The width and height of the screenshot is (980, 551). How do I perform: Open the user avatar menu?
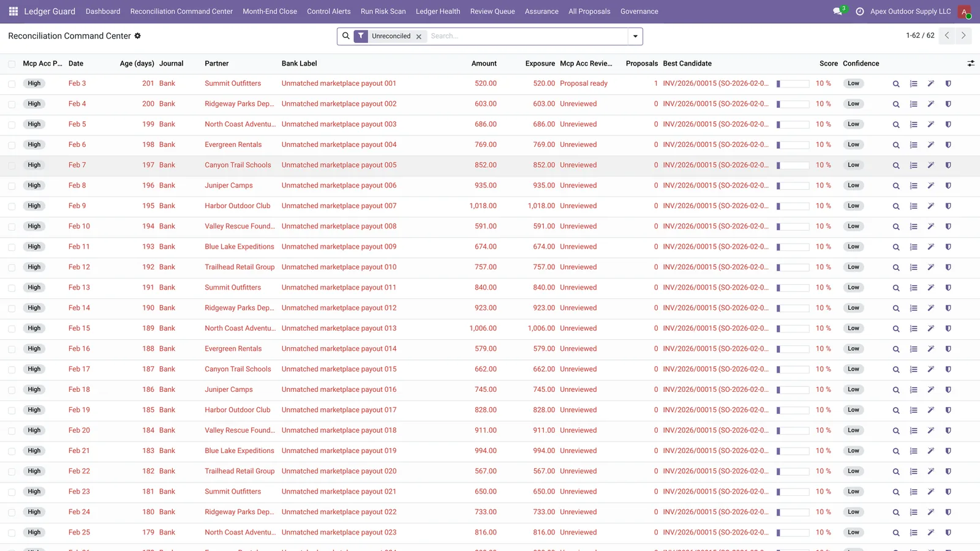coord(965,12)
